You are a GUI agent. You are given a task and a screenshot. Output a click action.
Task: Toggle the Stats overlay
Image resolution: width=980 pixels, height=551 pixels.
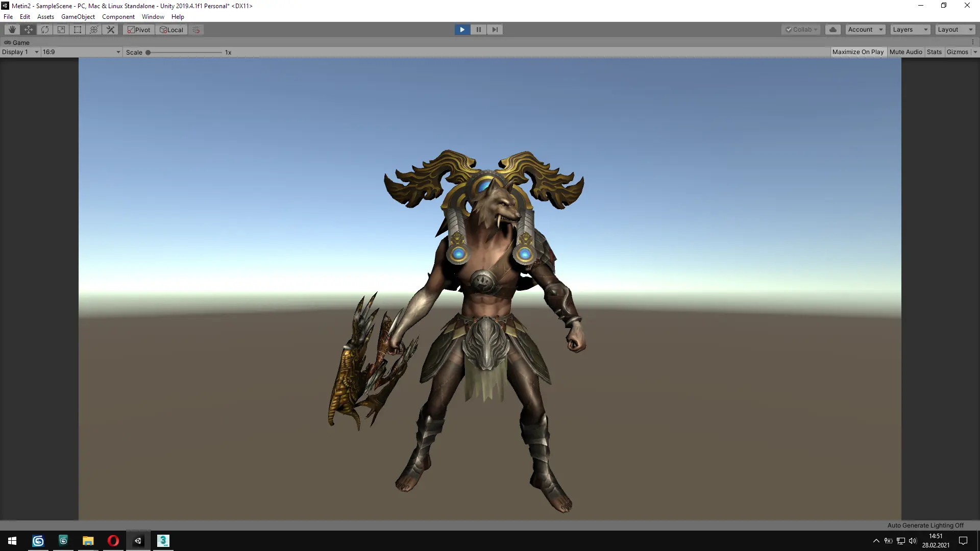pyautogui.click(x=934, y=52)
